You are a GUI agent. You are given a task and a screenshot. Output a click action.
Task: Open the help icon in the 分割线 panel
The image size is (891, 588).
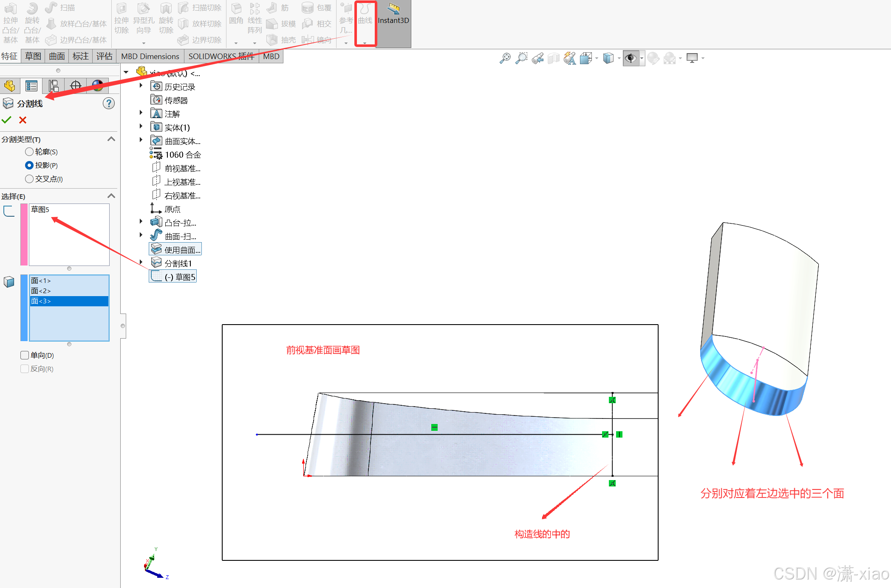pos(109,103)
